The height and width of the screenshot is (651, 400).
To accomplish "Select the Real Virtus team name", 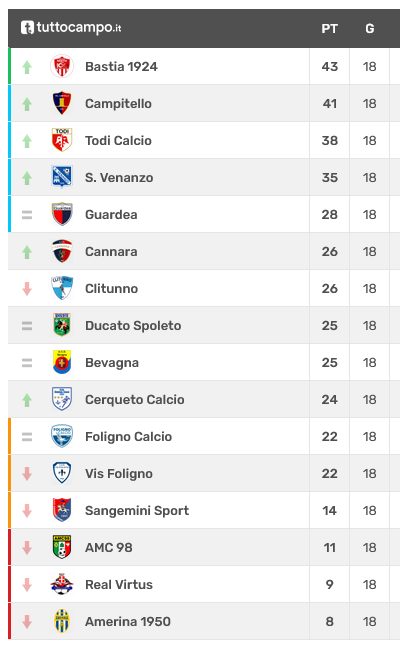I will (119, 585).
